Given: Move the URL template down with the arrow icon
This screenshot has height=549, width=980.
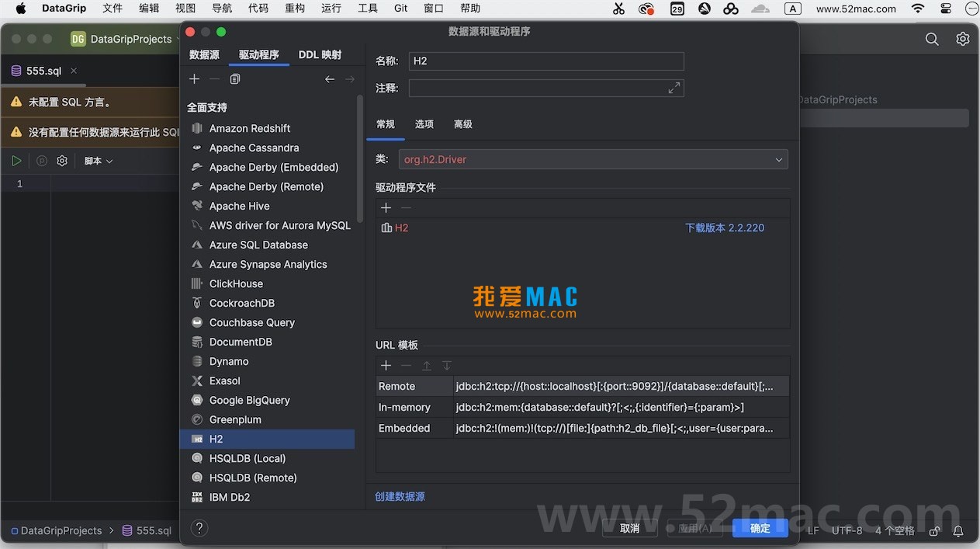Looking at the screenshot, I should [x=447, y=366].
